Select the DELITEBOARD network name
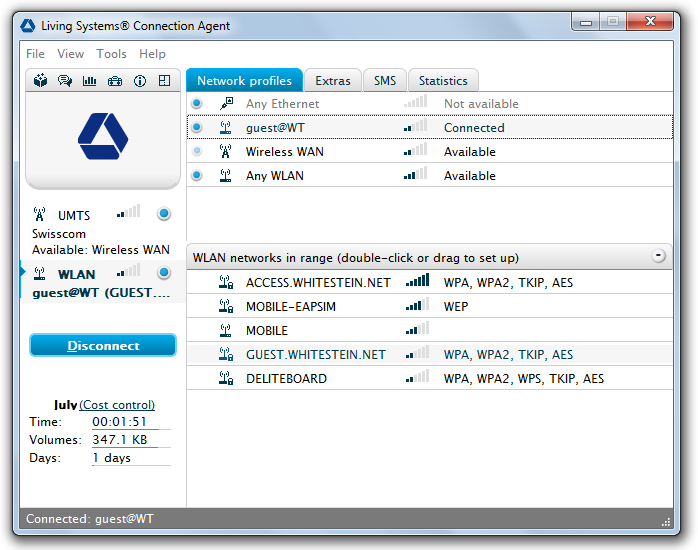The height and width of the screenshot is (550, 698). (286, 379)
